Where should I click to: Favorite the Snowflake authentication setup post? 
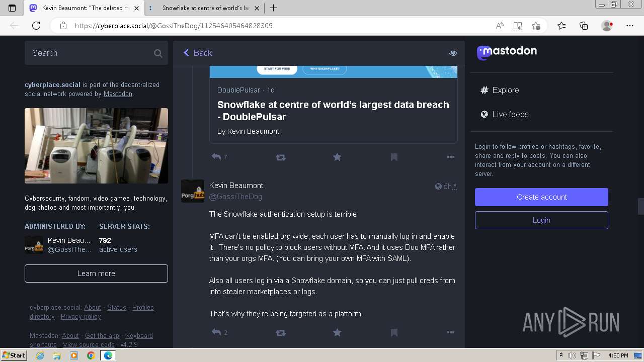click(337, 332)
